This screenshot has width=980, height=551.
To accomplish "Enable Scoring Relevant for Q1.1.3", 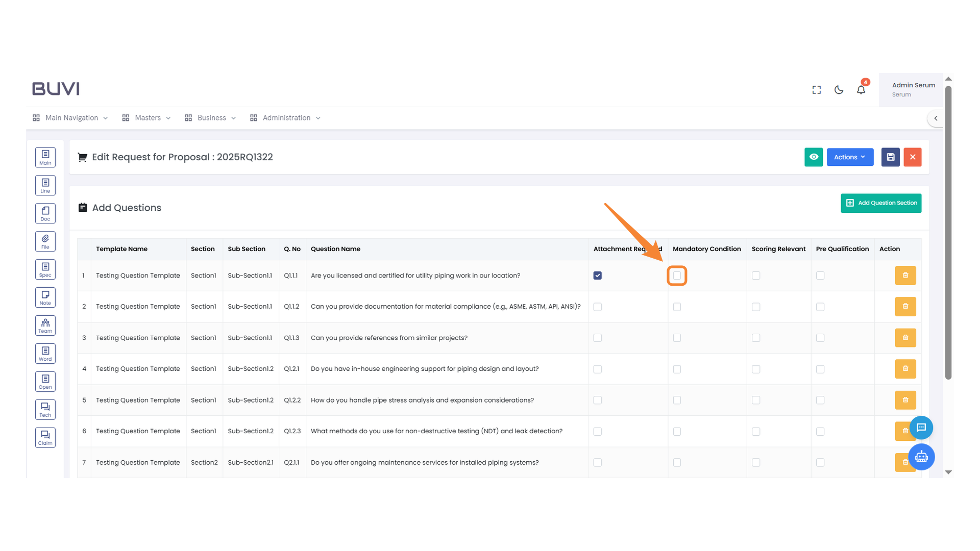I will coord(756,338).
